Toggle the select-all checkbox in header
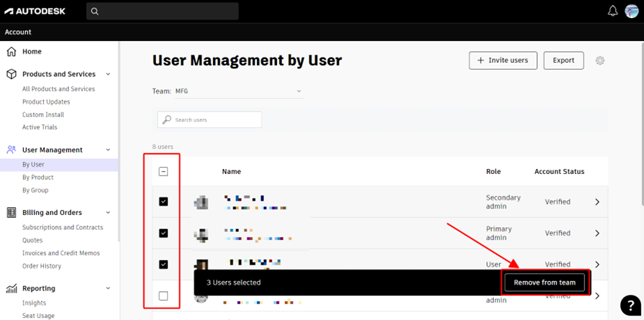This screenshot has height=320, width=644. point(163,172)
